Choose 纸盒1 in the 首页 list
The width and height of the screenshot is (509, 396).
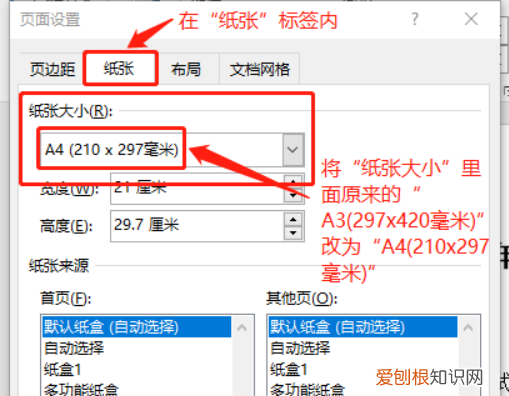pos(137,369)
